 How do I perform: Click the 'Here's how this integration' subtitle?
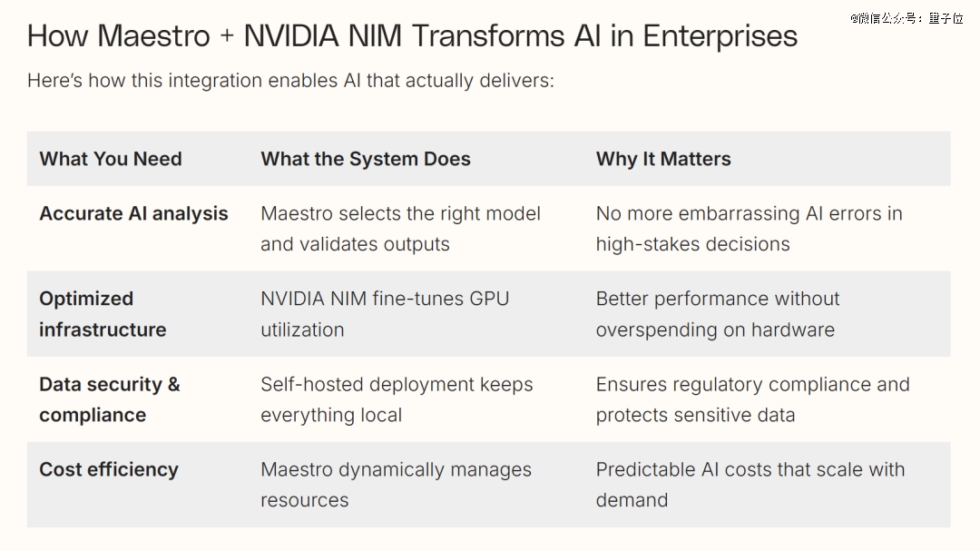point(290,81)
